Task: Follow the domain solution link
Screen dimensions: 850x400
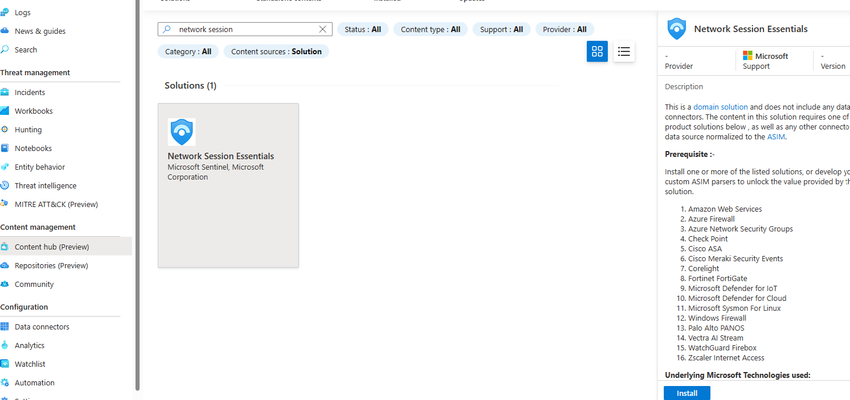Action: pos(720,107)
